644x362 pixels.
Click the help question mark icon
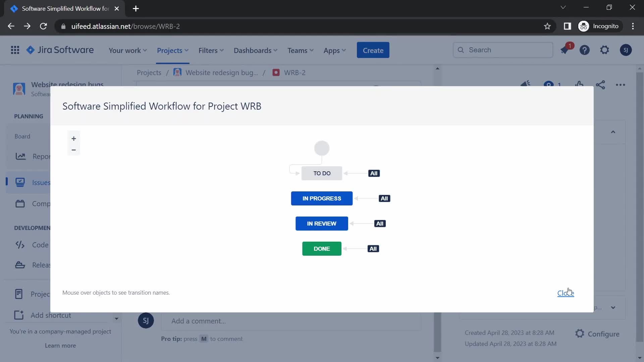[585, 50]
